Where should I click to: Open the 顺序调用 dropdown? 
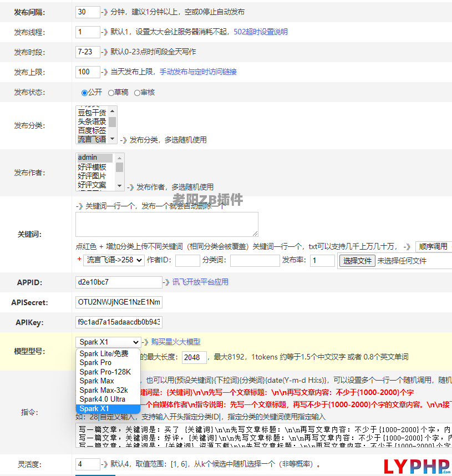tap(433, 246)
